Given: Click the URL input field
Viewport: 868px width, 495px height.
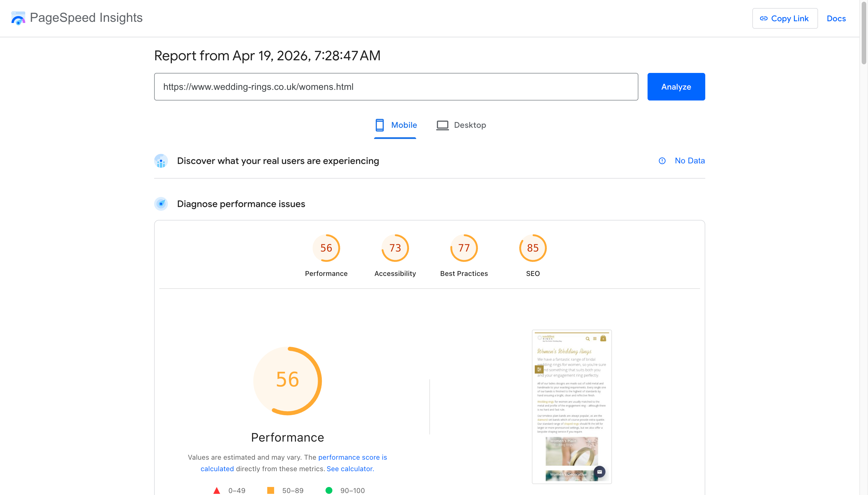Looking at the screenshot, I should point(396,87).
